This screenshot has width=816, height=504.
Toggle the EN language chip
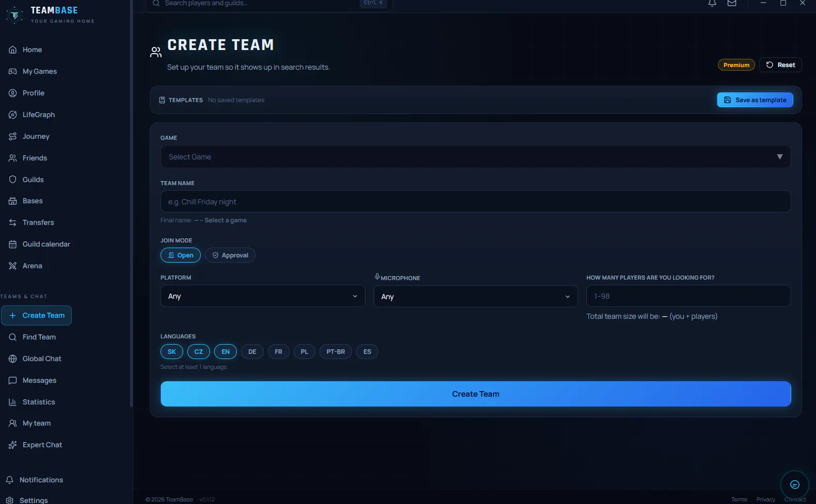pos(226,352)
